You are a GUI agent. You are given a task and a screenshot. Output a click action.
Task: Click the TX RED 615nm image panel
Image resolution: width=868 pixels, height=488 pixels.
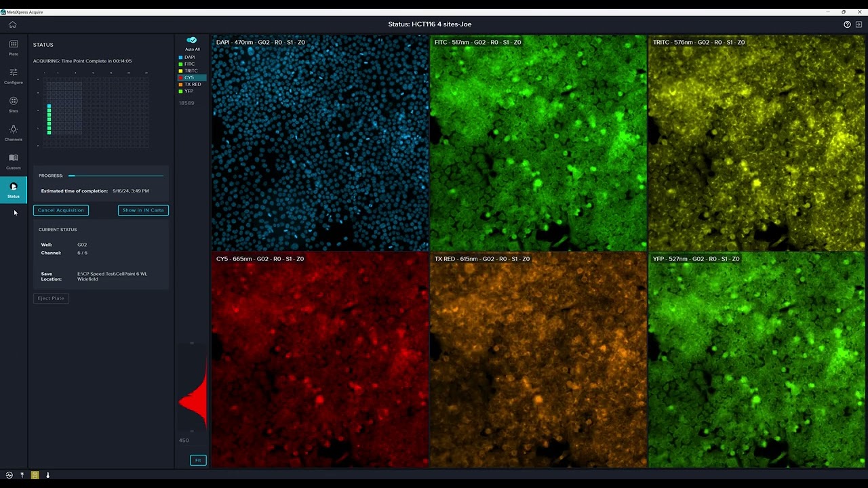pyautogui.click(x=538, y=360)
